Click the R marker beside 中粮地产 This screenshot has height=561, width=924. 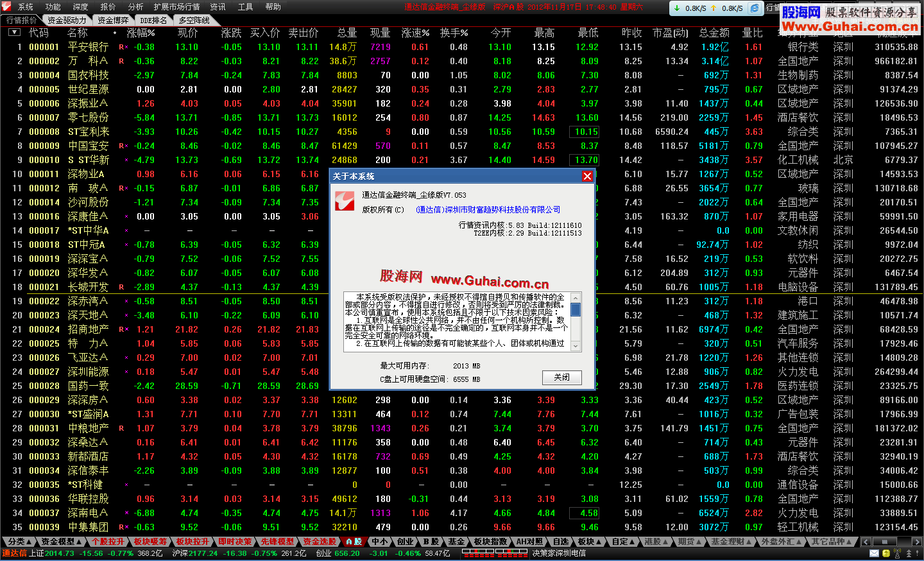tap(121, 428)
